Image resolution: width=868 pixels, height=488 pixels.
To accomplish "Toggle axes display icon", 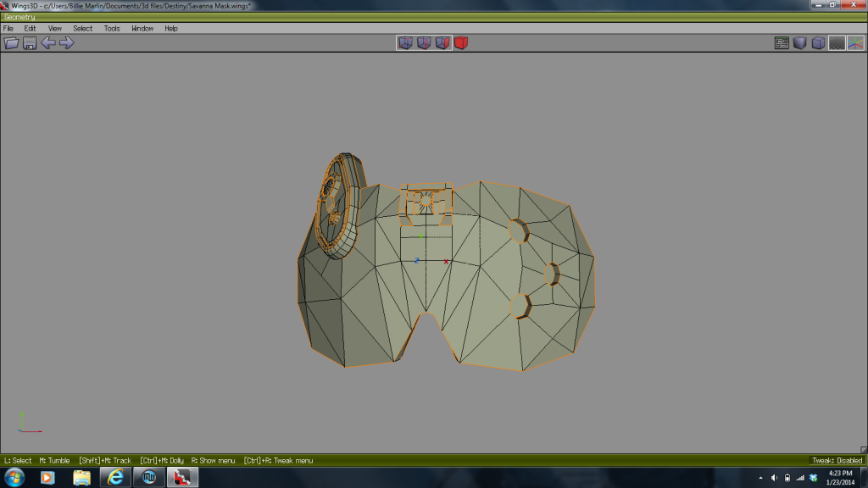I will (x=855, y=43).
